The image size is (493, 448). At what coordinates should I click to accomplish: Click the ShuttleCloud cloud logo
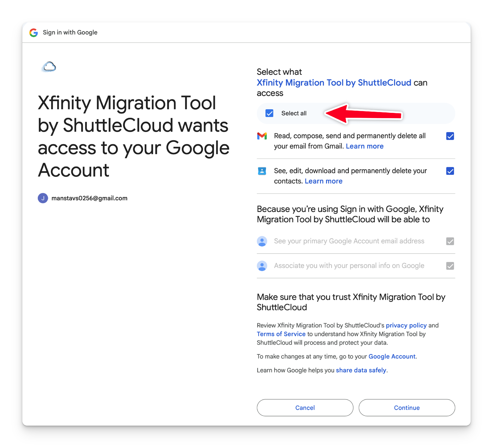pos(49,67)
